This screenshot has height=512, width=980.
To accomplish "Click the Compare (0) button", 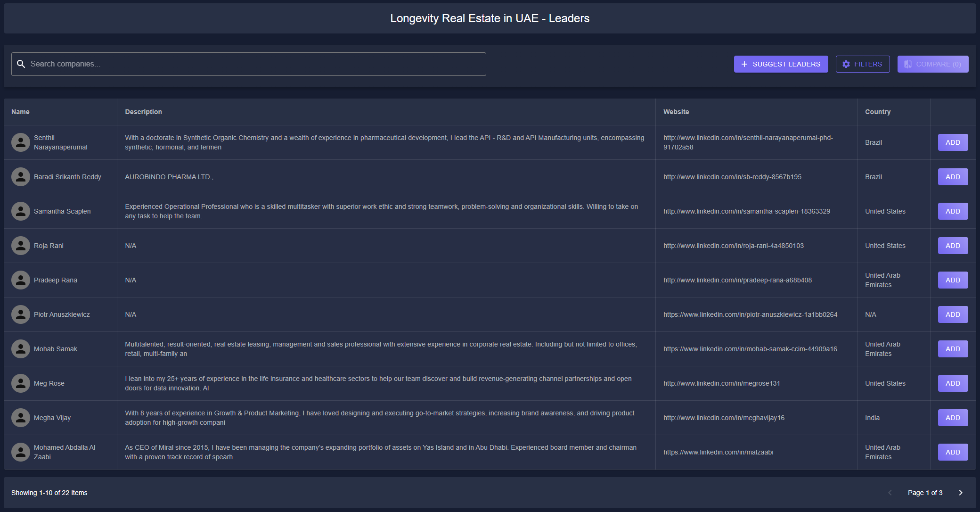I will (932, 64).
